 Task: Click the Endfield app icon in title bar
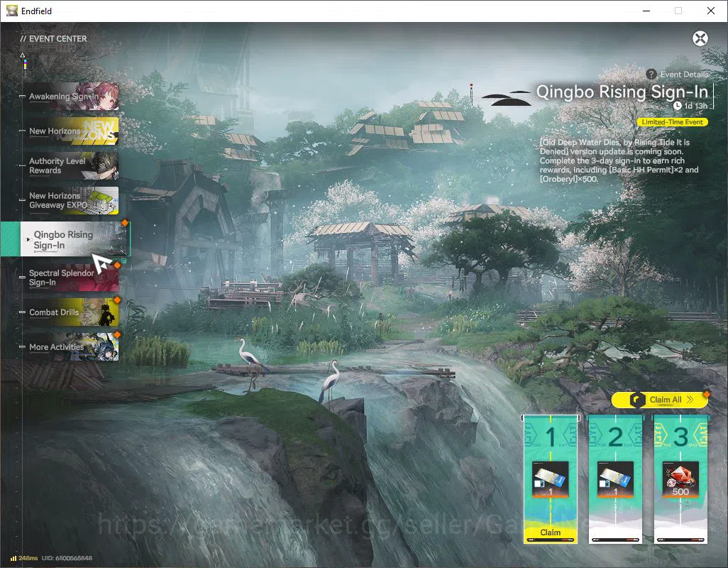click(x=11, y=11)
